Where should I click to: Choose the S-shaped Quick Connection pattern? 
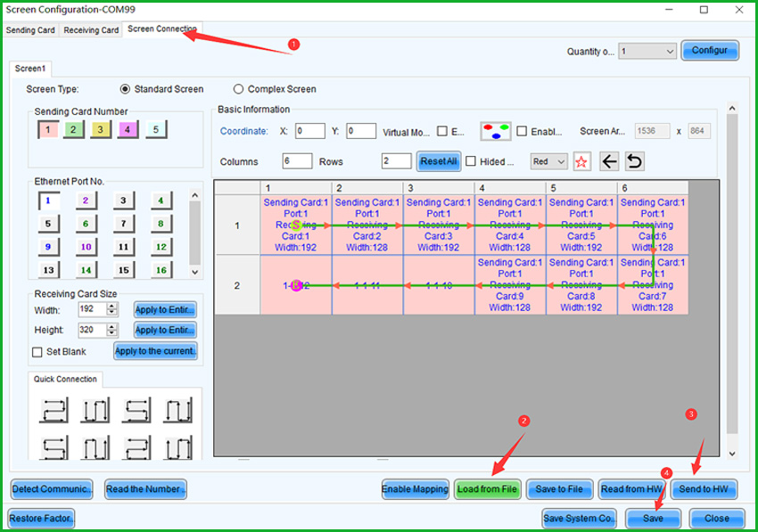pos(136,410)
